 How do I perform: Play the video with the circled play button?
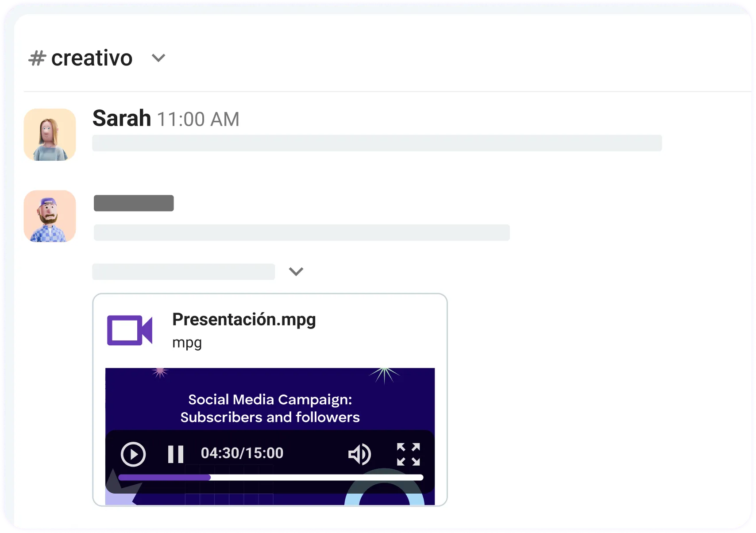pos(133,454)
